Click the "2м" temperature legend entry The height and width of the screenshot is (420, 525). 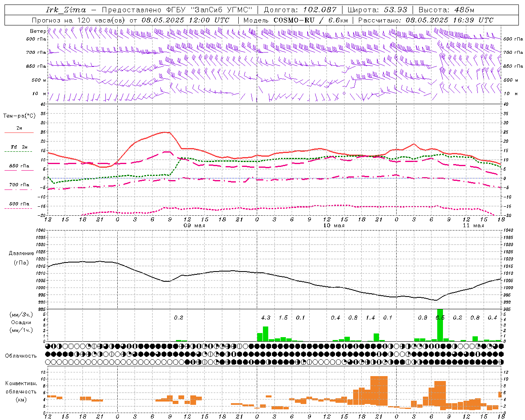(19, 128)
